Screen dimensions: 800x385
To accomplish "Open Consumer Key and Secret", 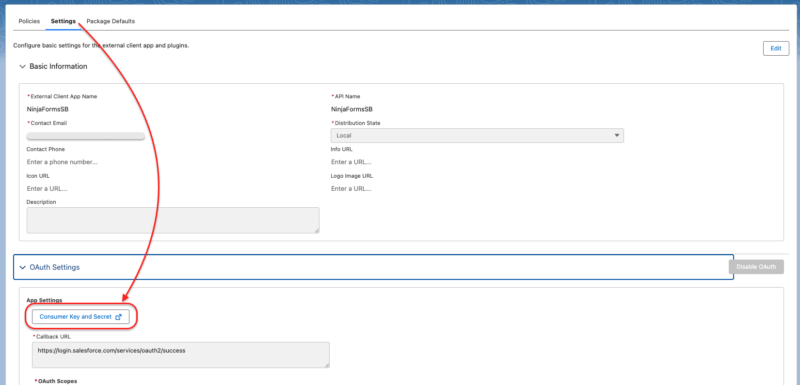I will click(81, 317).
